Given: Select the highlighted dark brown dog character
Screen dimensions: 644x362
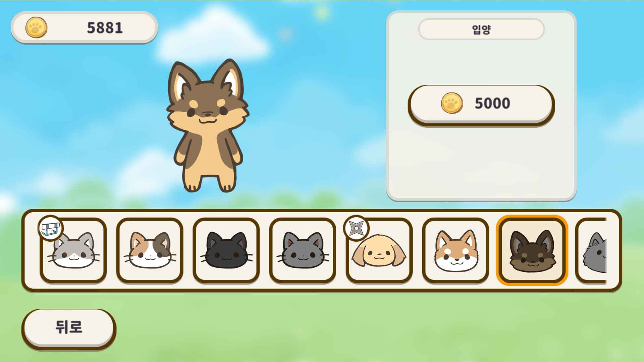Looking at the screenshot, I should (x=532, y=250).
